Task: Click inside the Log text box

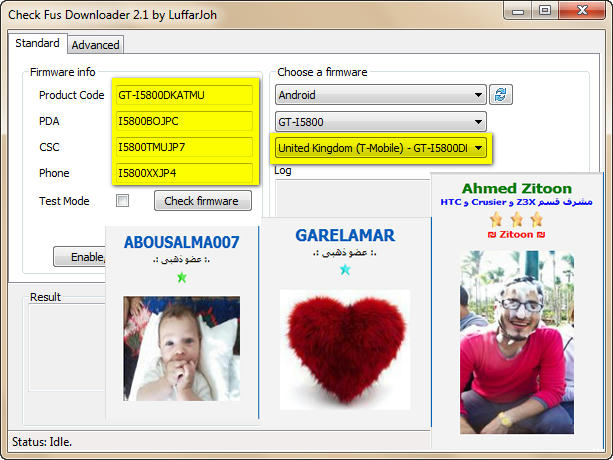Action: click(x=353, y=198)
